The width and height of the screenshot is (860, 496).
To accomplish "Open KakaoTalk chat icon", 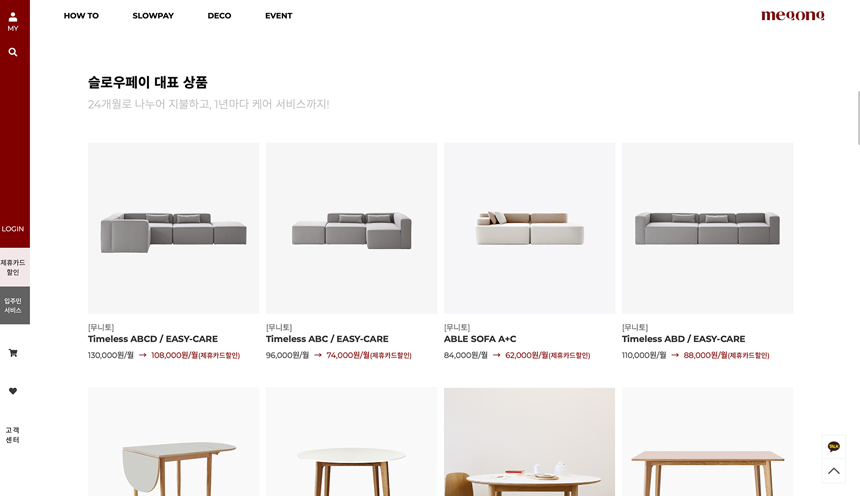I will point(834,447).
